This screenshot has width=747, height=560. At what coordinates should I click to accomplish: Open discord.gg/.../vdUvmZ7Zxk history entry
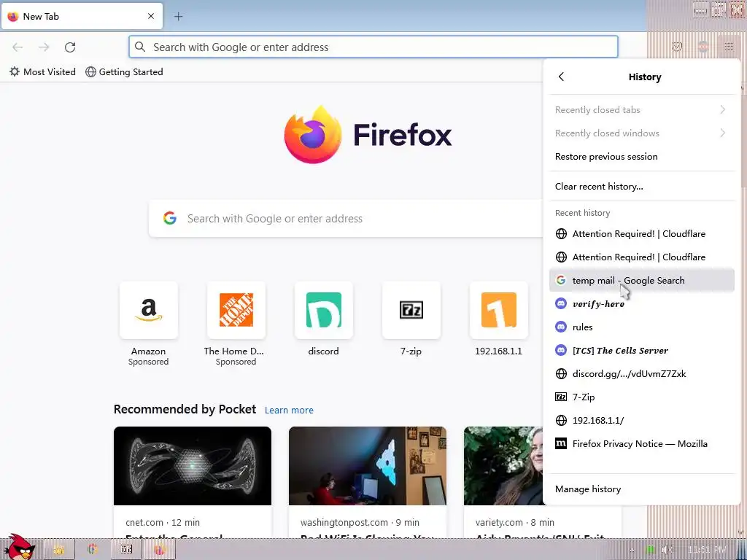click(641, 374)
